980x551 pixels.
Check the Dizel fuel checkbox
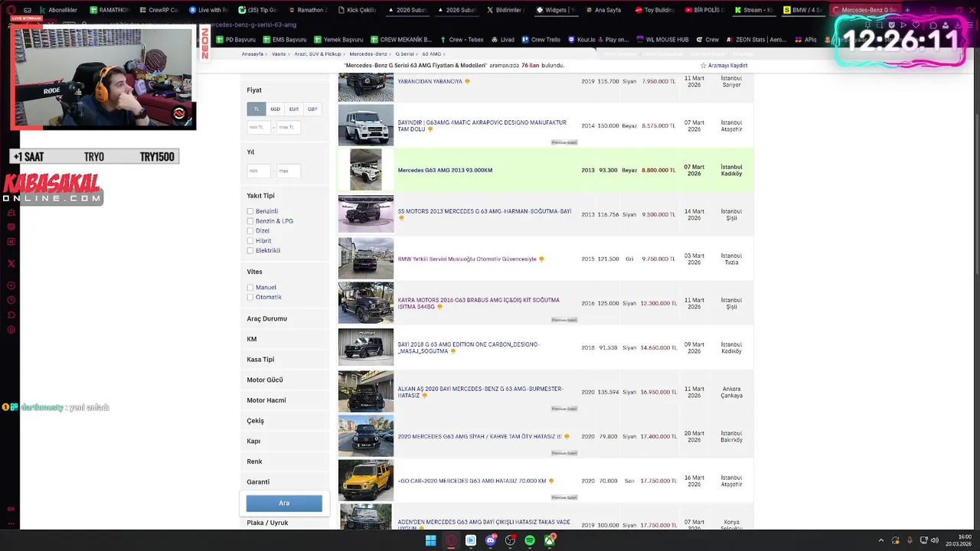point(250,231)
